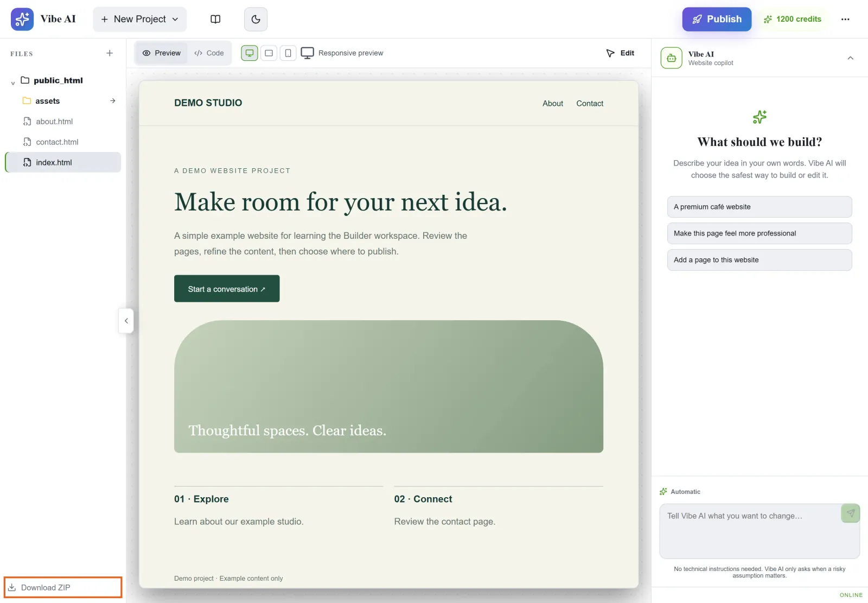Switch to the Preview tab
The image size is (868, 603).
(161, 53)
